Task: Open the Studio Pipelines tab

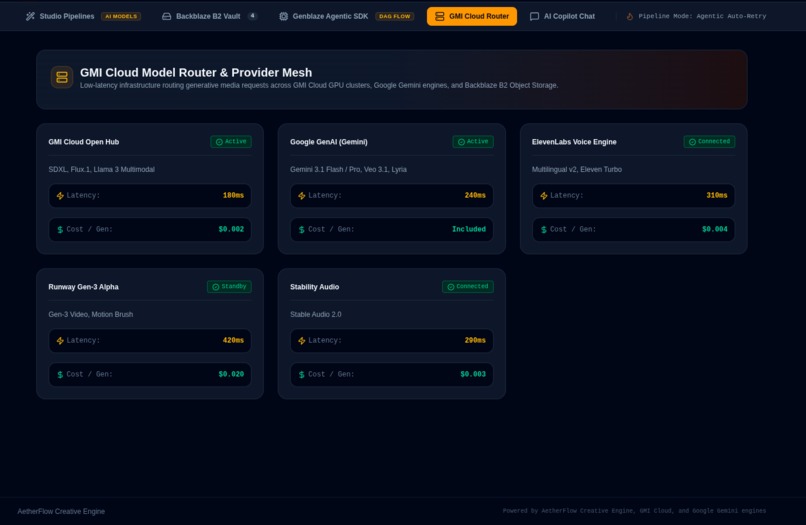Action: coord(83,16)
